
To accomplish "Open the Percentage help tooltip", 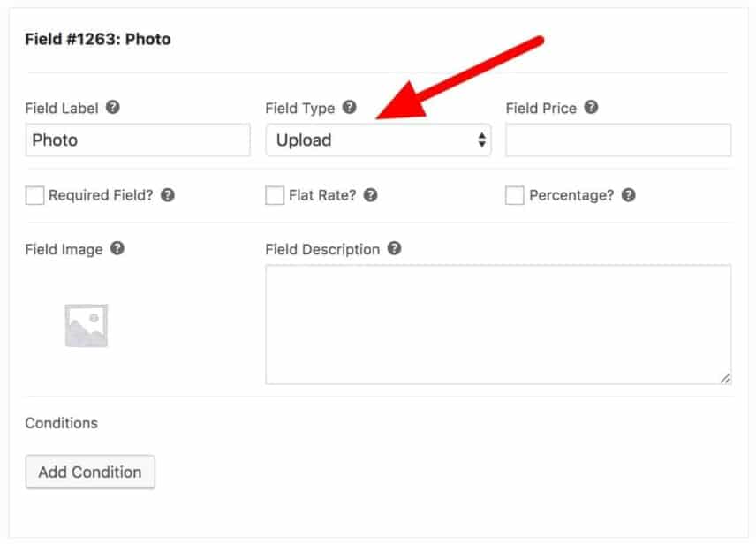I will tap(630, 195).
